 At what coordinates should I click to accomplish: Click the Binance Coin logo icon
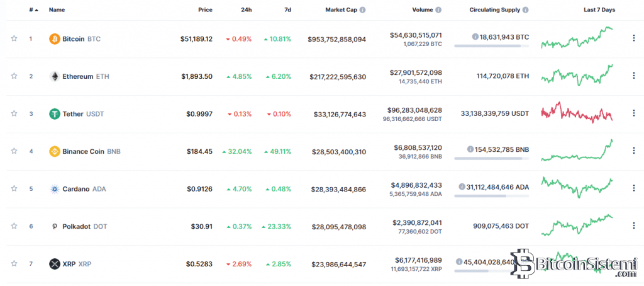point(55,151)
